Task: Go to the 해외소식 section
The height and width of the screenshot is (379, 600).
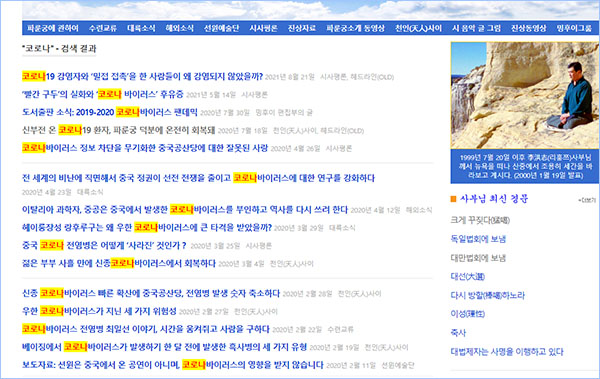Action: pyautogui.click(x=179, y=28)
